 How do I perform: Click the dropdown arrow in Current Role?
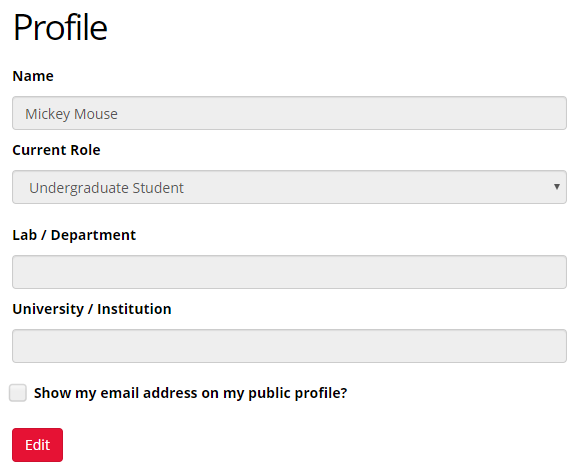(556, 187)
